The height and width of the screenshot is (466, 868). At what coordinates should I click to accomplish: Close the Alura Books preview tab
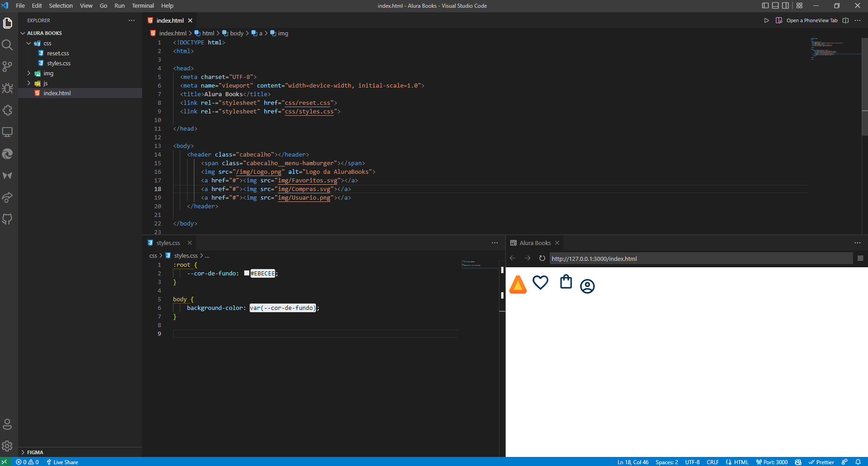click(x=557, y=243)
